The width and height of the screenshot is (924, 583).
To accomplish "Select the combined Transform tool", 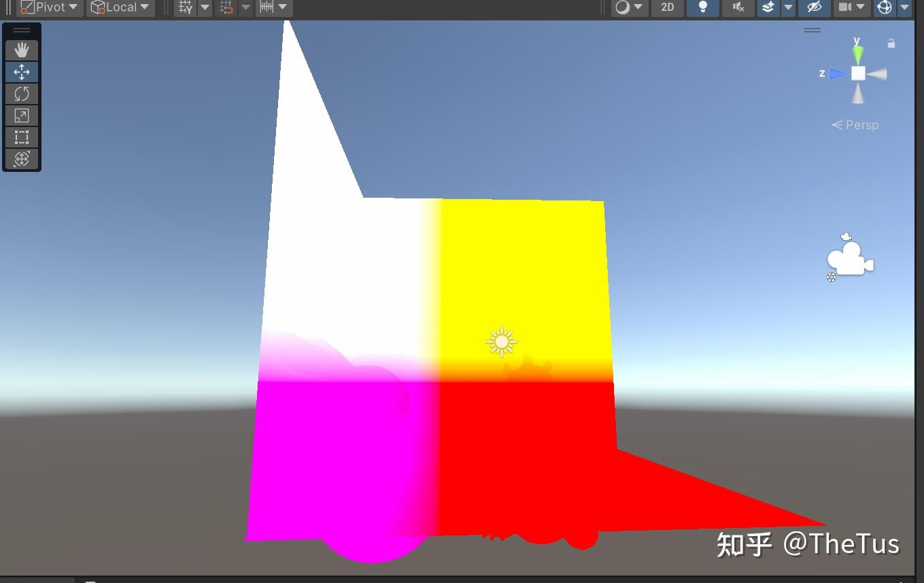I will tap(22, 159).
